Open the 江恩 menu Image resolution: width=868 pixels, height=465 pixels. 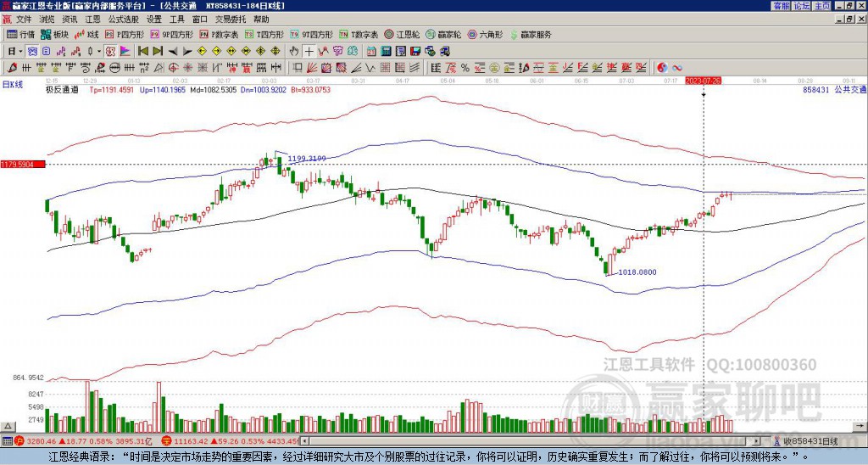(x=93, y=20)
